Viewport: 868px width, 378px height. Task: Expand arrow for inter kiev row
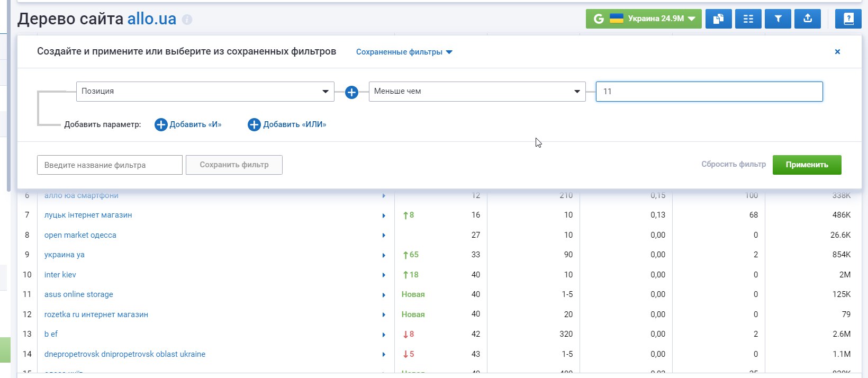click(x=384, y=275)
